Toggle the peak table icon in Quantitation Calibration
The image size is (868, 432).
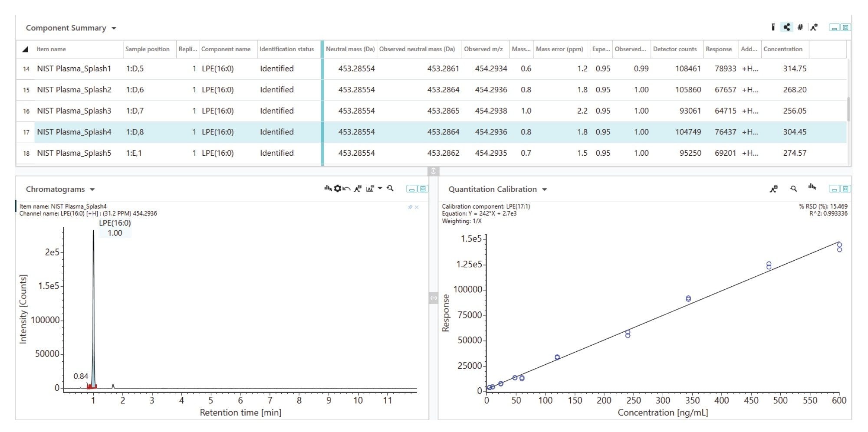coord(773,189)
